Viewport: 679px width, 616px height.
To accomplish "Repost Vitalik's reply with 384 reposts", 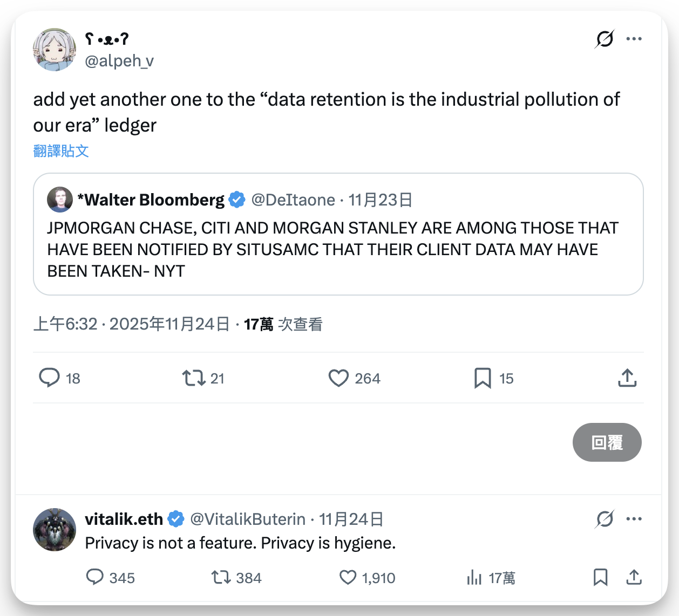I will (221, 578).
